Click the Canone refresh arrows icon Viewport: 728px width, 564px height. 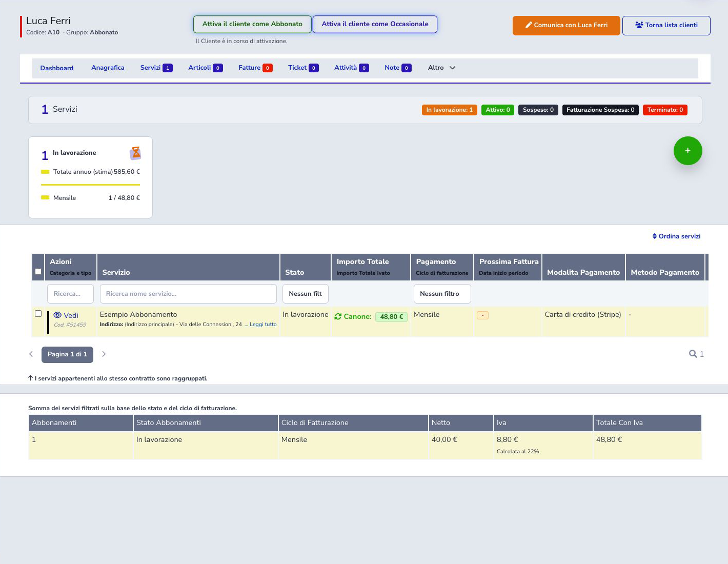(x=338, y=317)
